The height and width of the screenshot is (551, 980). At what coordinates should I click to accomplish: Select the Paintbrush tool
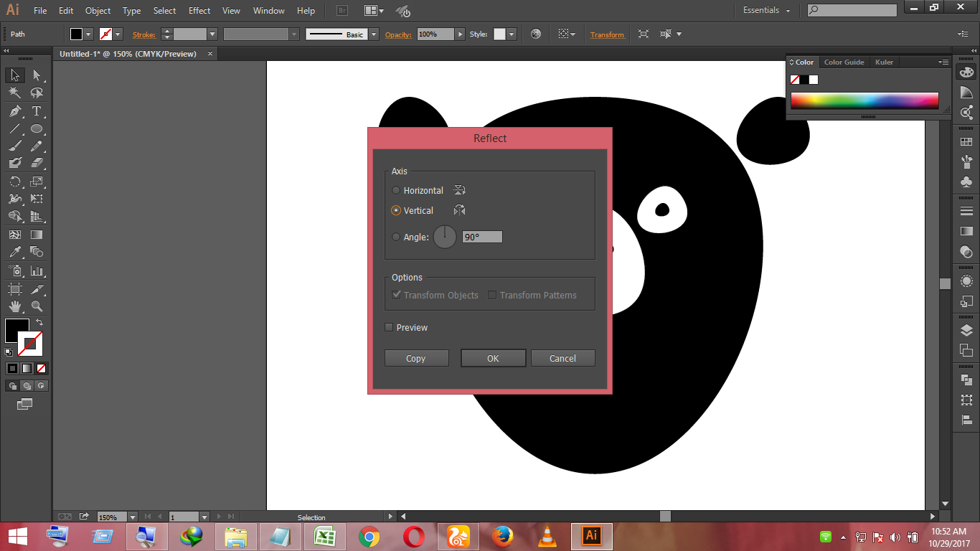pyautogui.click(x=15, y=146)
